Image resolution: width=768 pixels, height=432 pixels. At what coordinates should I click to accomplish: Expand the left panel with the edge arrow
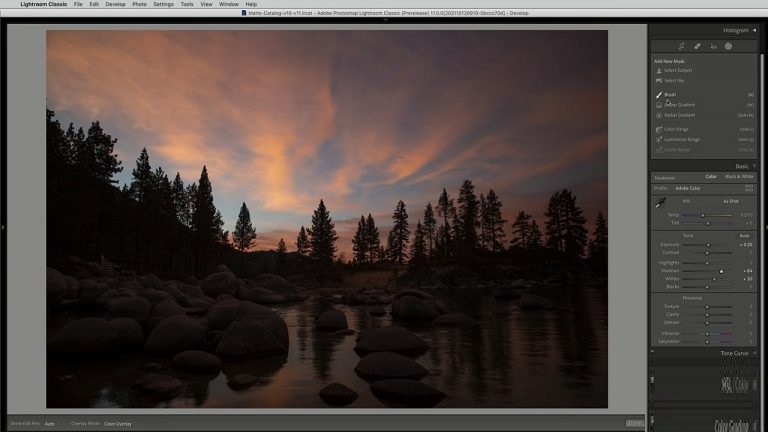pyautogui.click(x=3, y=227)
